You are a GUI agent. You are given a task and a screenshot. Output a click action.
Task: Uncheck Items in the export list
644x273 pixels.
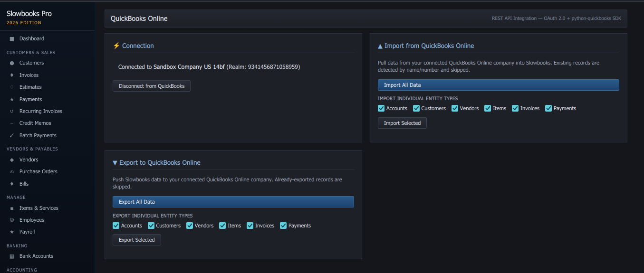(x=222, y=226)
